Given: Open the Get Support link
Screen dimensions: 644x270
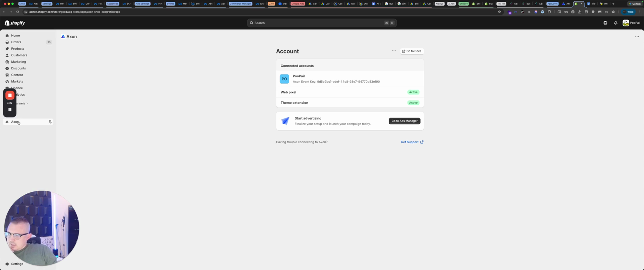Looking at the screenshot, I should (412, 142).
